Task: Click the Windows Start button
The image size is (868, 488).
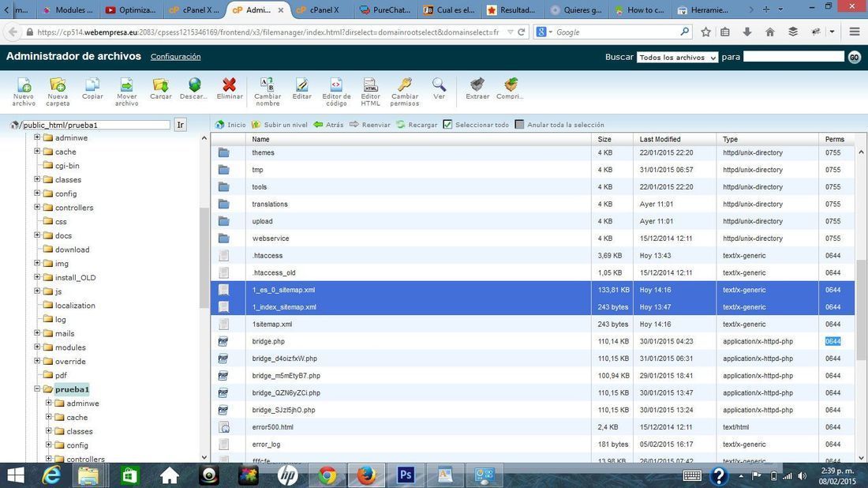Action: point(16,475)
